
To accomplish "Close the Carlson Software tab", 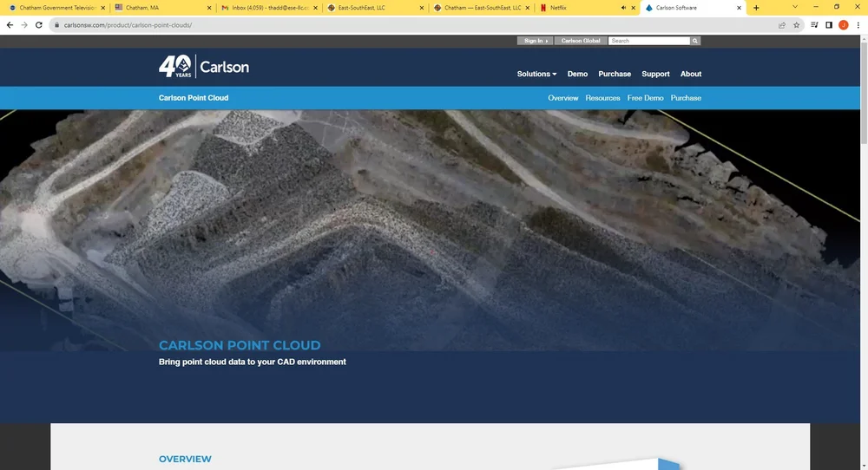I will click(739, 8).
